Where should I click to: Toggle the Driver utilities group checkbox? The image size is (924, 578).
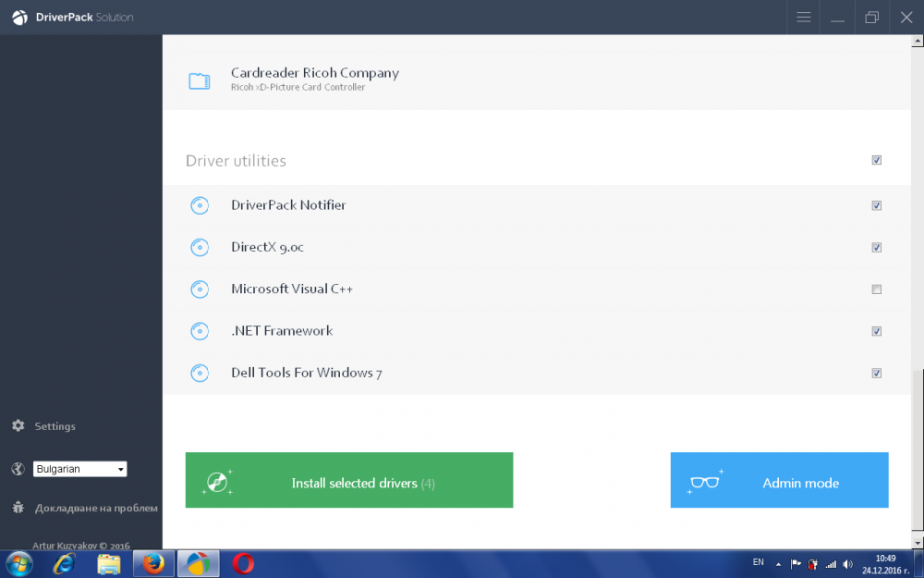tap(876, 160)
